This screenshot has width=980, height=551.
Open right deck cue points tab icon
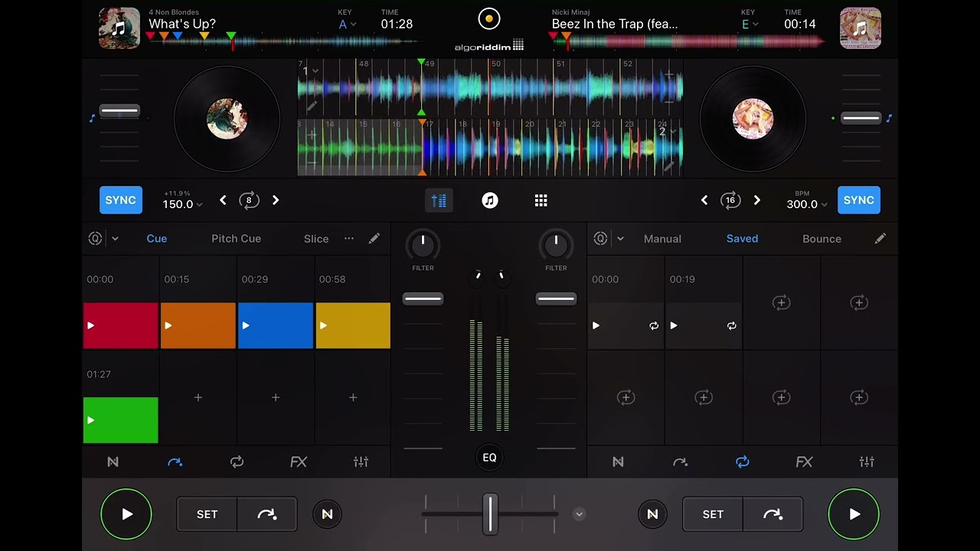[x=680, y=462]
